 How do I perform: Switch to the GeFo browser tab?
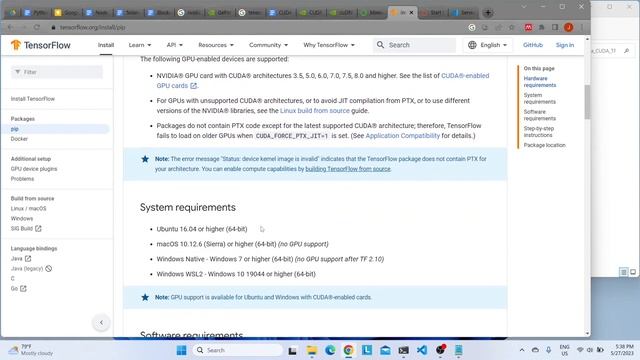point(220,13)
